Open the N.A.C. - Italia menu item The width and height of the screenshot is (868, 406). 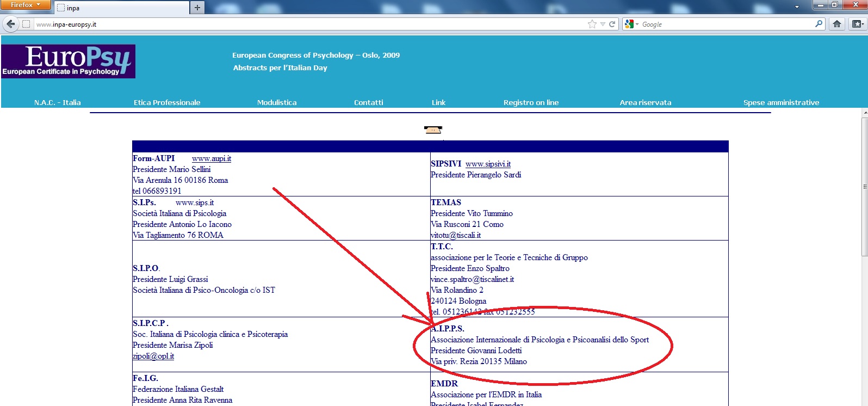coord(57,102)
